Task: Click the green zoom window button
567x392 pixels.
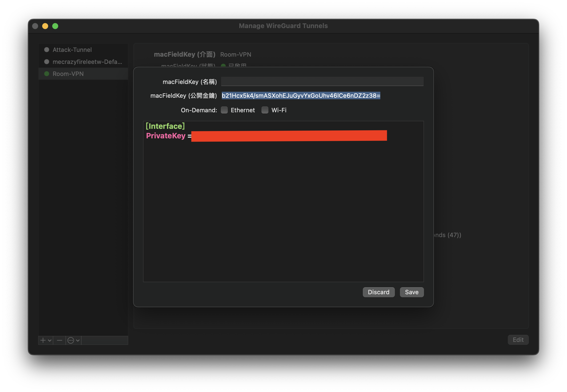Action: tap(55, 26)
